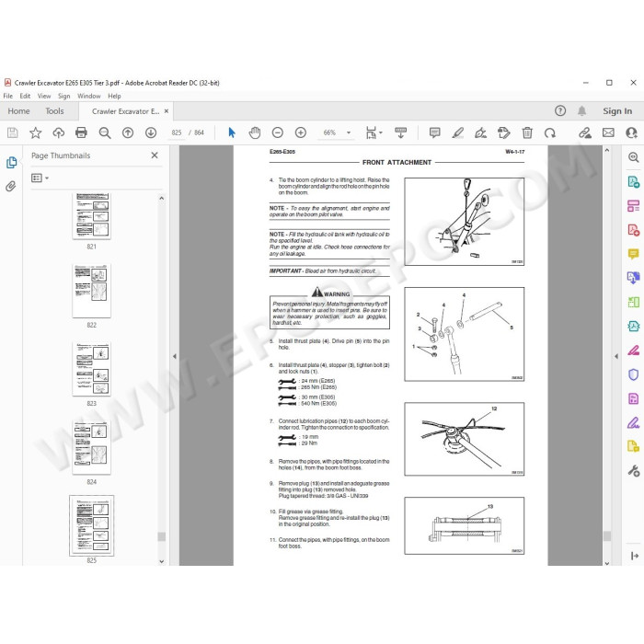Switch to the Home tab
This screenshot has height=644, width=644.
click(x=18, y=111)
